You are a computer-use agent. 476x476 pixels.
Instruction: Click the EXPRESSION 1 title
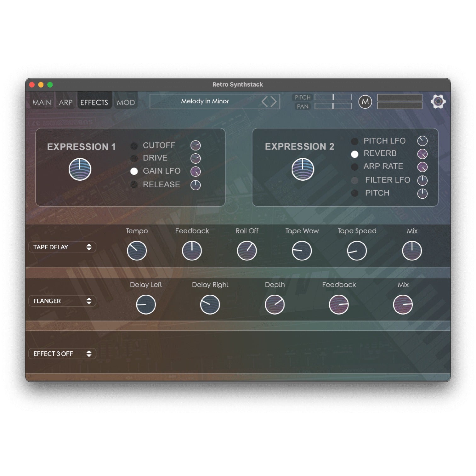click(81, 147)
